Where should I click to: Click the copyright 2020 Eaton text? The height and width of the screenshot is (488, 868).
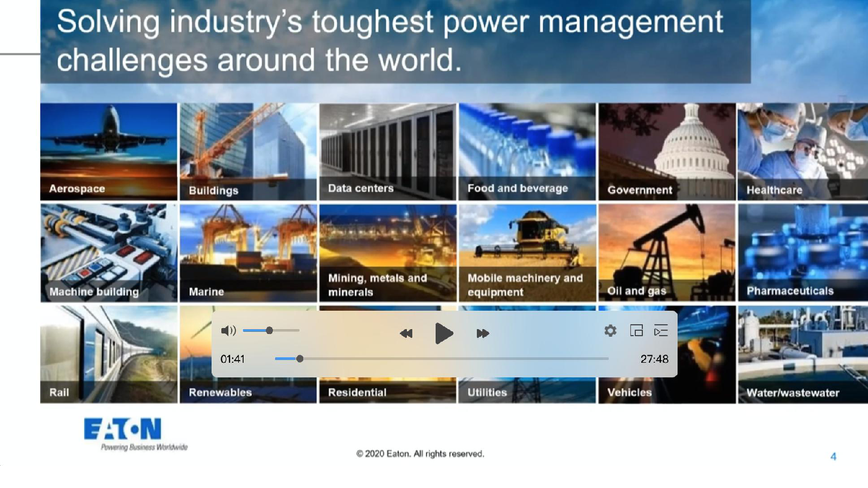tap(420, 454)
